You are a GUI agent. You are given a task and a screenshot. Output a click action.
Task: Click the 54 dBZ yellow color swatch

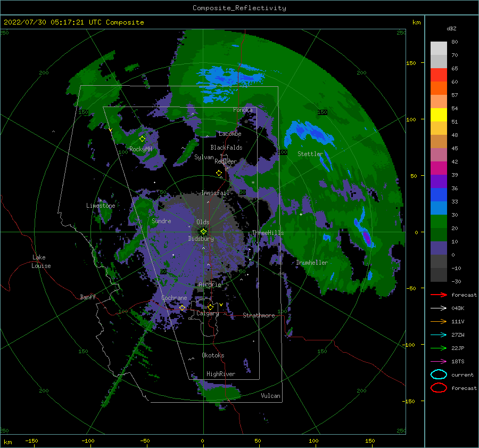(x=439, y=115)
